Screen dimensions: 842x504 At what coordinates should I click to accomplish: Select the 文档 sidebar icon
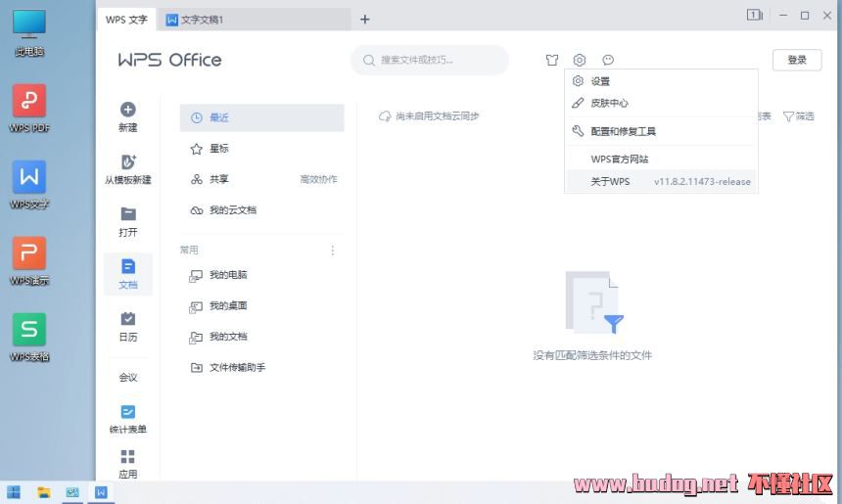pyautogui.click(x=128, y=266)
